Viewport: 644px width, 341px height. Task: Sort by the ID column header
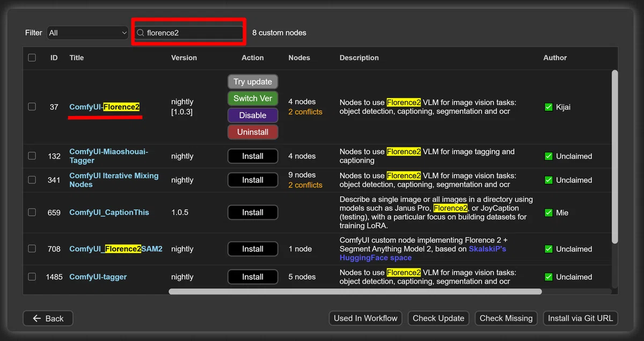tap(54, 57)
